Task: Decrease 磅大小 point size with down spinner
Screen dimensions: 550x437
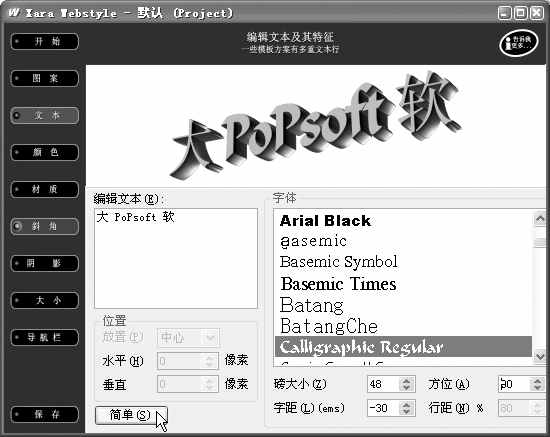Action: [x=407, y=388]
